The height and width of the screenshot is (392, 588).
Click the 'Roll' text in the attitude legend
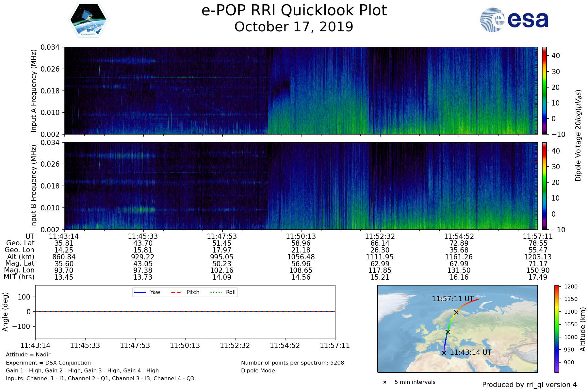click(231, 292)
